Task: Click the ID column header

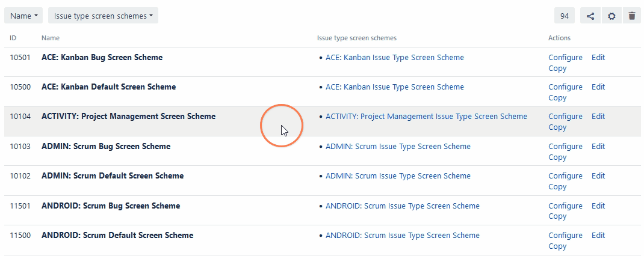Action: (x=13, y=38)
